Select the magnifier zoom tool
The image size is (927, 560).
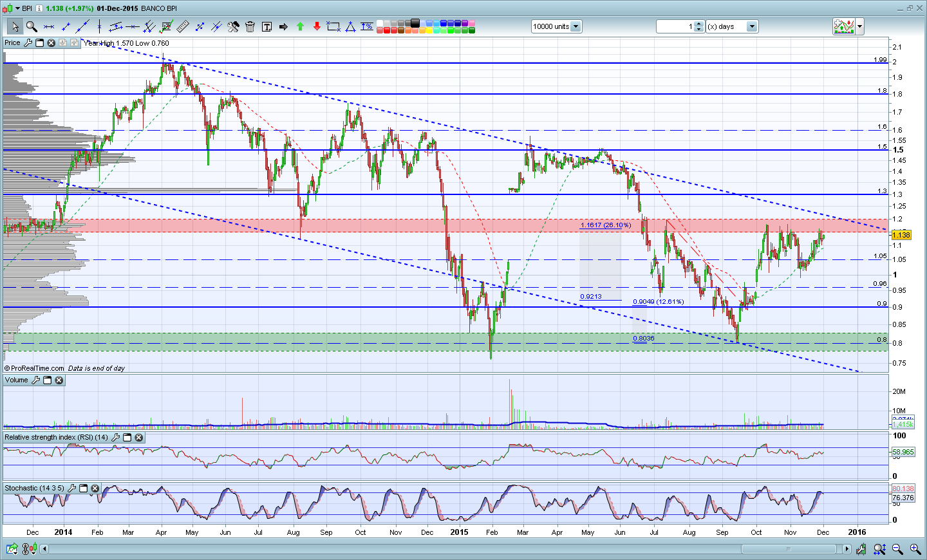click(31, 26)
